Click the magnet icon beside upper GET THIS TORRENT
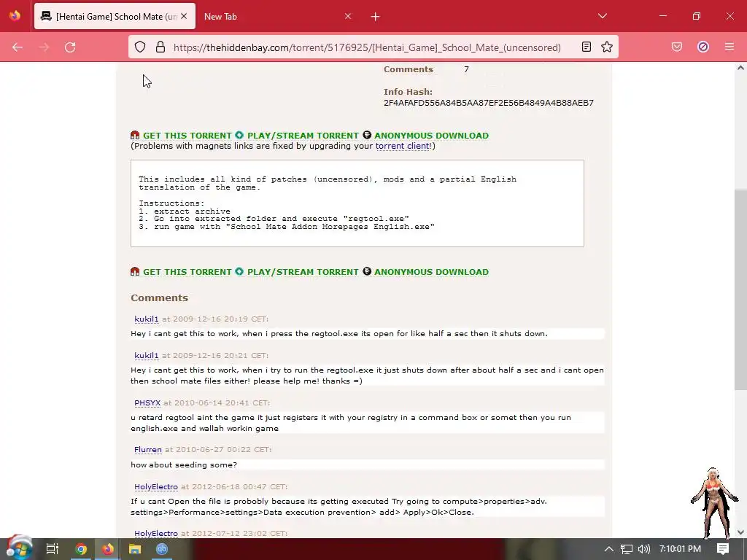This screenshot has width=747, height=560. (135, 135)
